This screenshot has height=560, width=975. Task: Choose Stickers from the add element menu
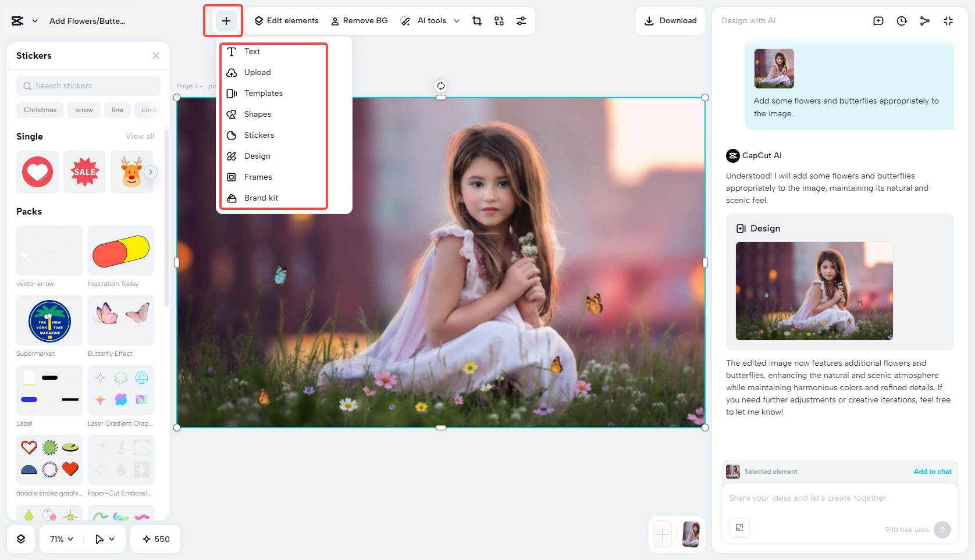tap(258, 135)
